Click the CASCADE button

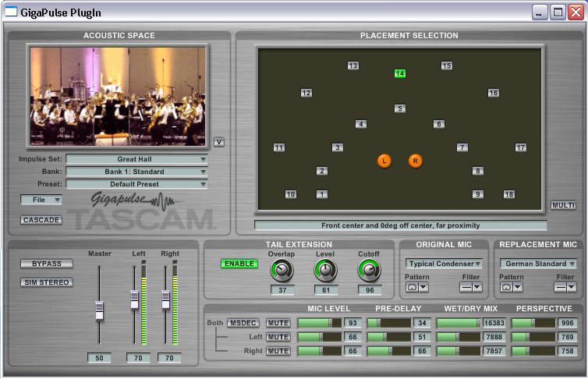point(41,220)
